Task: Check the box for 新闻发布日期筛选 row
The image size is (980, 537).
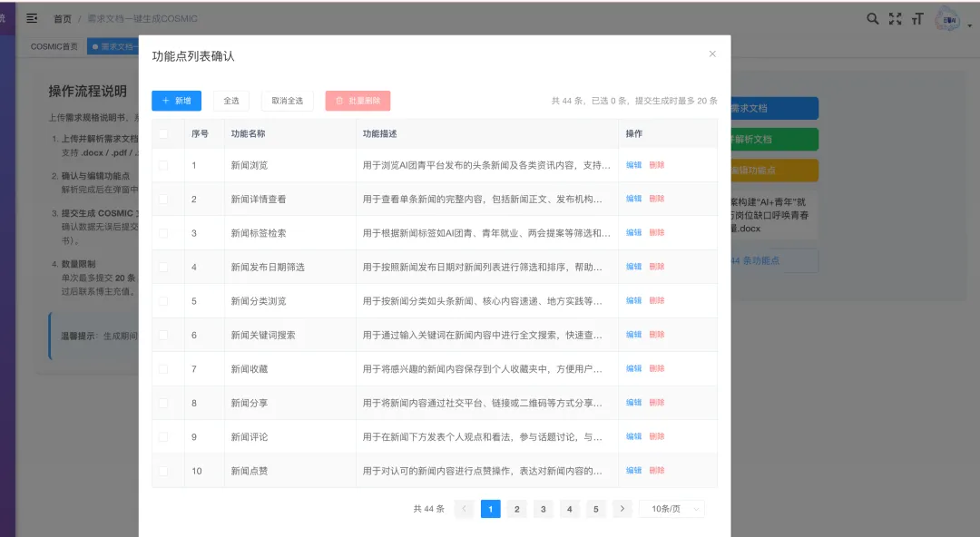Action: (x=163, y=267)
